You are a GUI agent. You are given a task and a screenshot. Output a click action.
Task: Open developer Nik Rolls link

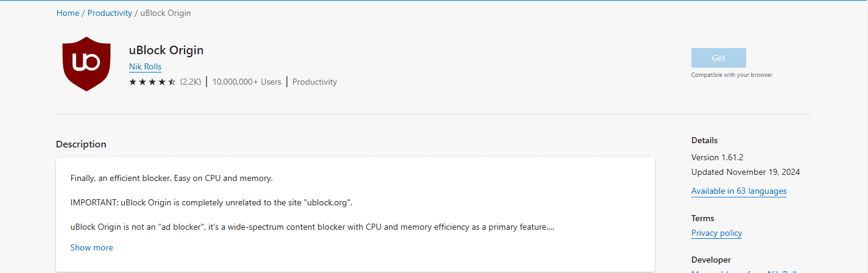tap(145, 66)
